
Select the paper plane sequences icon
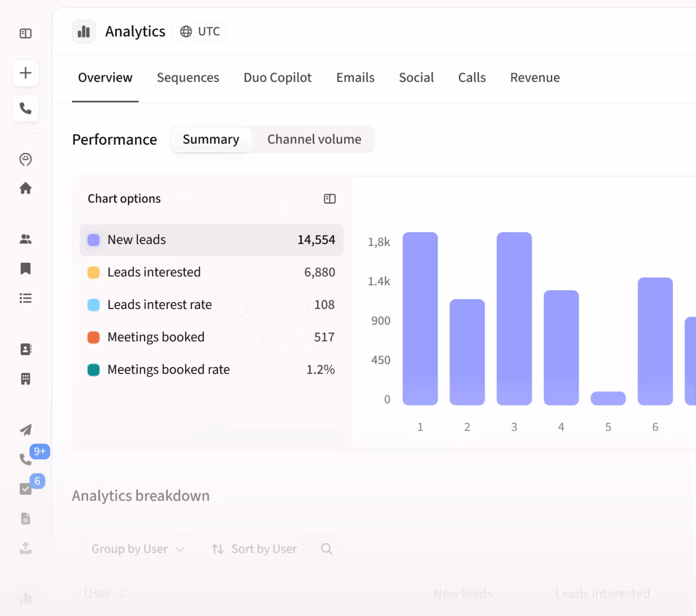pyautogui.click(x=25, y=430)
